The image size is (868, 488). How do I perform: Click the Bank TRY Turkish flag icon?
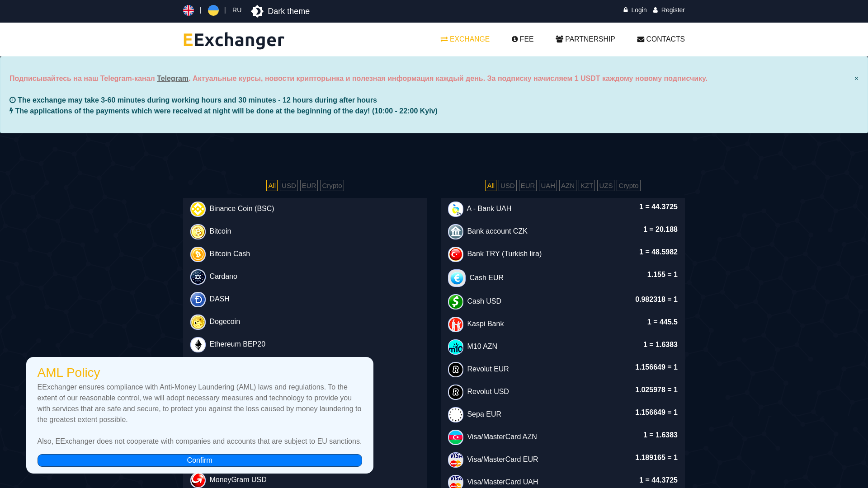456,254
